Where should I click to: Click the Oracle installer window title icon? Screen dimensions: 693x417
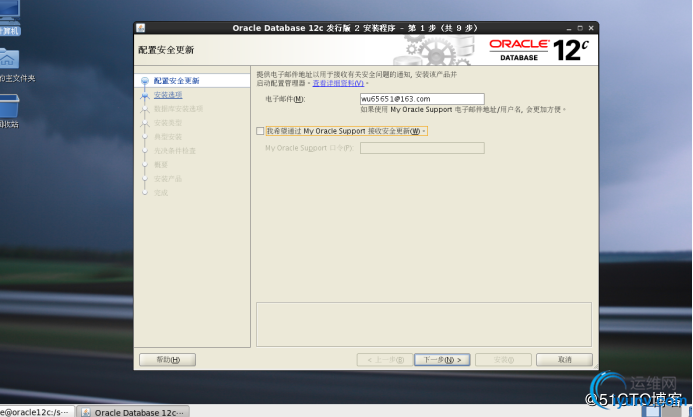pos(141,28)
